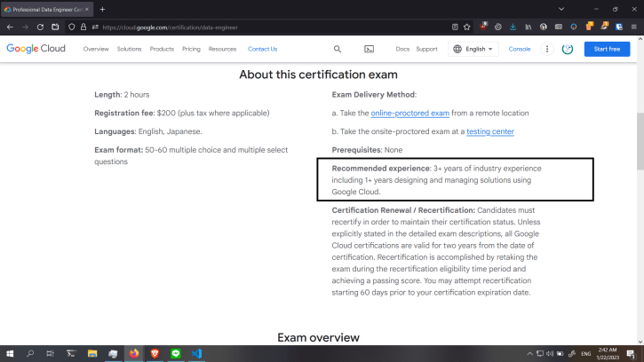Image resolution: width=644 pixels, height=362 pixels.
Task: Click the scrollbar down arrow
Action: coord(640,342)
